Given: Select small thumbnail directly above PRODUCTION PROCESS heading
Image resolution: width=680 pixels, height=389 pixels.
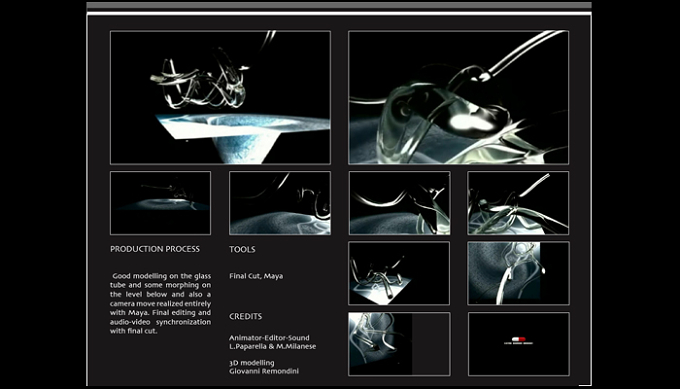Looking at the screenshot, I should click(160, 203).
